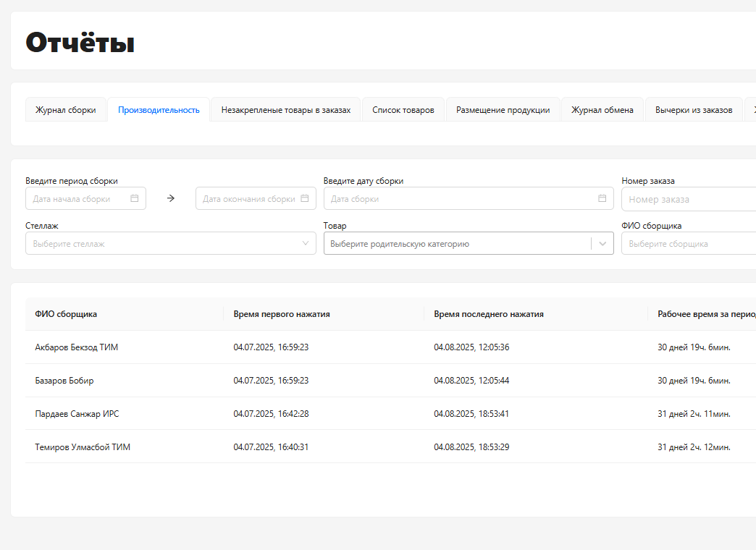Select the Производительность tab
This screenshot has height=550, width=756.
159,110
